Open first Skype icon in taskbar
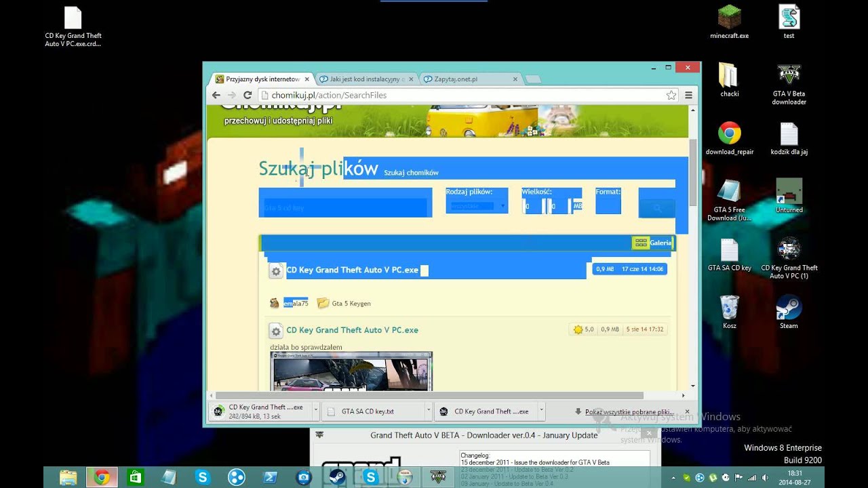 tap(203, 477)
